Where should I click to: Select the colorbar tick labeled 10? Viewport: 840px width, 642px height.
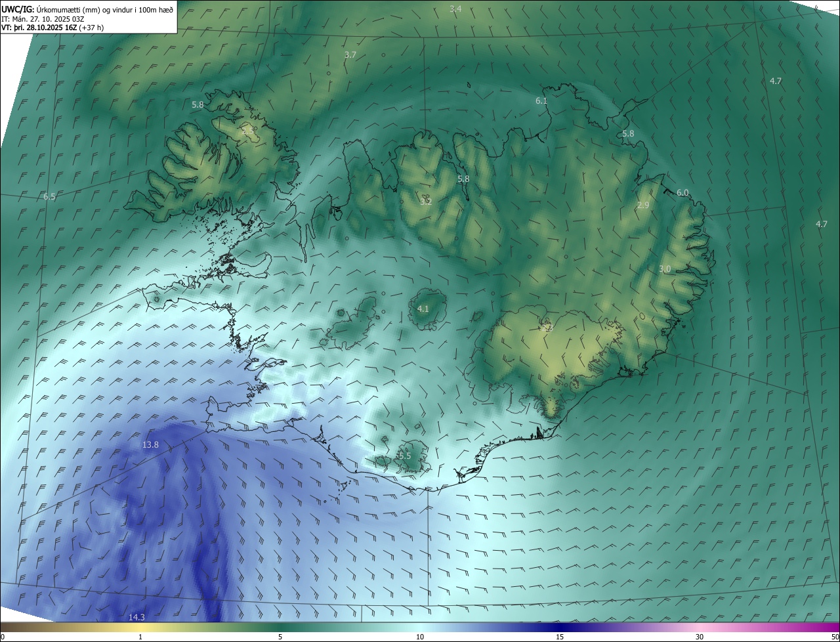pos(420,637)
